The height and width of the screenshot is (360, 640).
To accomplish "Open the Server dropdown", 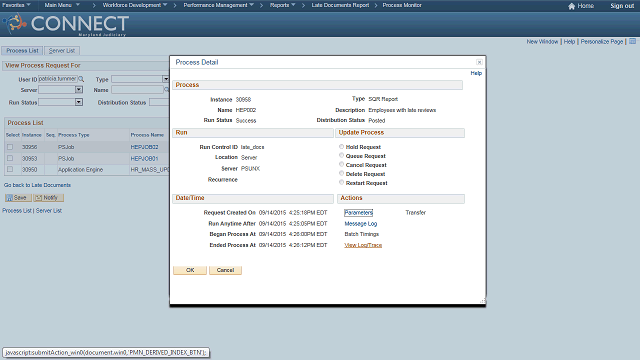I will 79,89.
